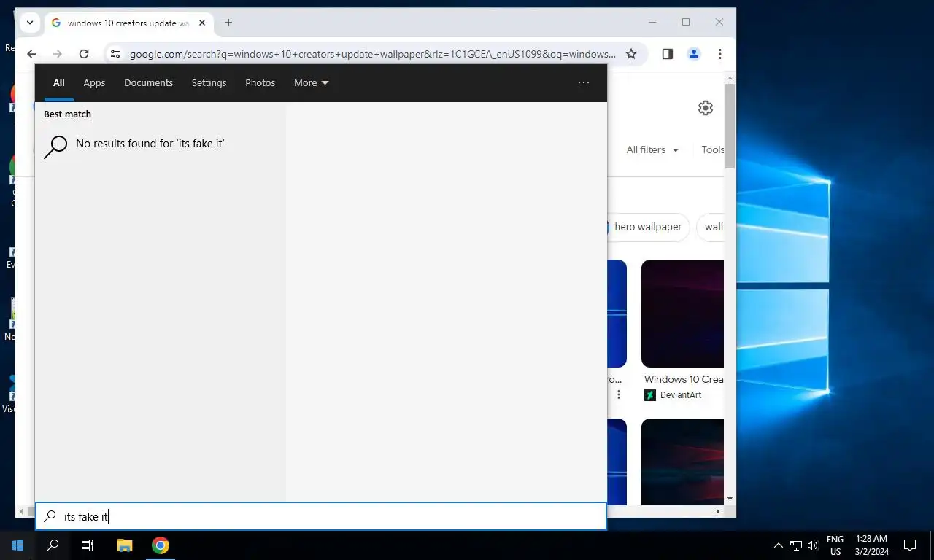Open the Chrome three-dot menu

click(x=720, y=54)
